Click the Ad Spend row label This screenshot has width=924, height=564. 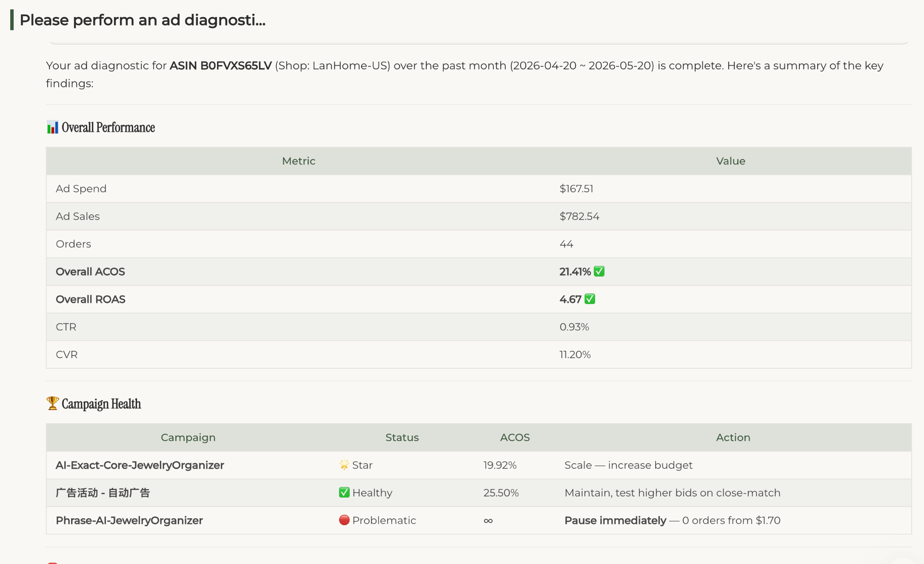tap(81, 189)
